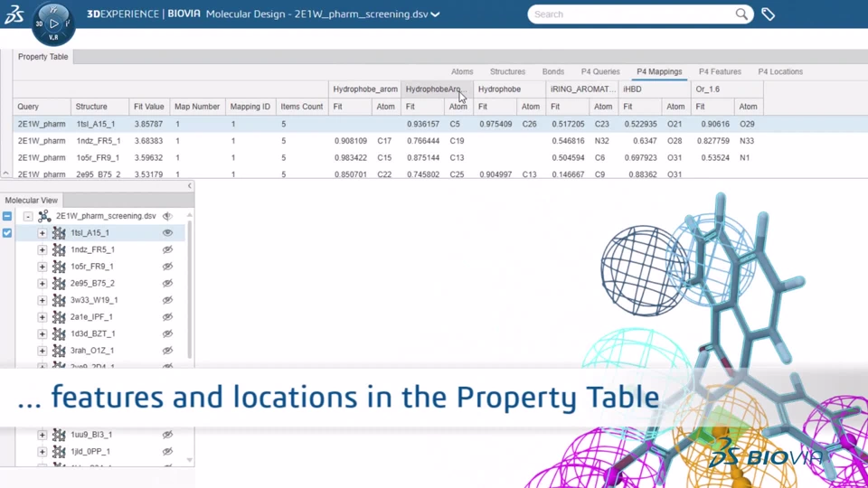The width and height of the screenshot is (868, 488).
Task: Expand the 1uu9_BI3_1 tree node
Action: 42,435
